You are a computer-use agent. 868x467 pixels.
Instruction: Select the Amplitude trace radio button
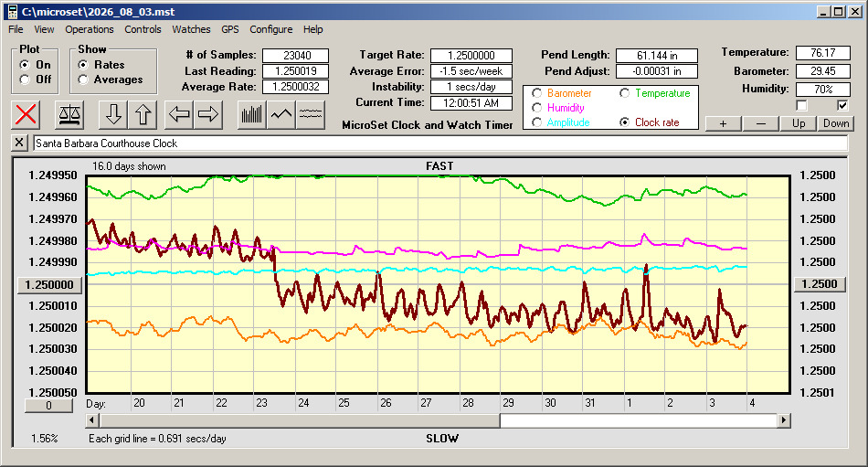[536, 122]
